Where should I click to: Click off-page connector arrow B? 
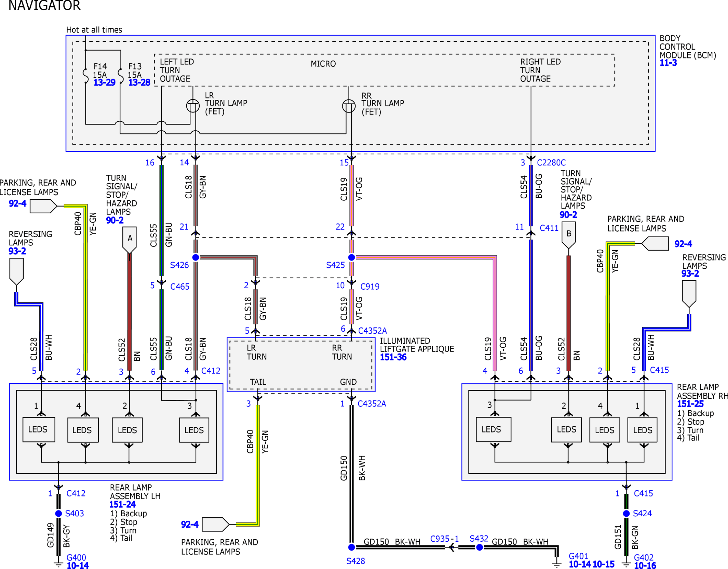[569, 235]
